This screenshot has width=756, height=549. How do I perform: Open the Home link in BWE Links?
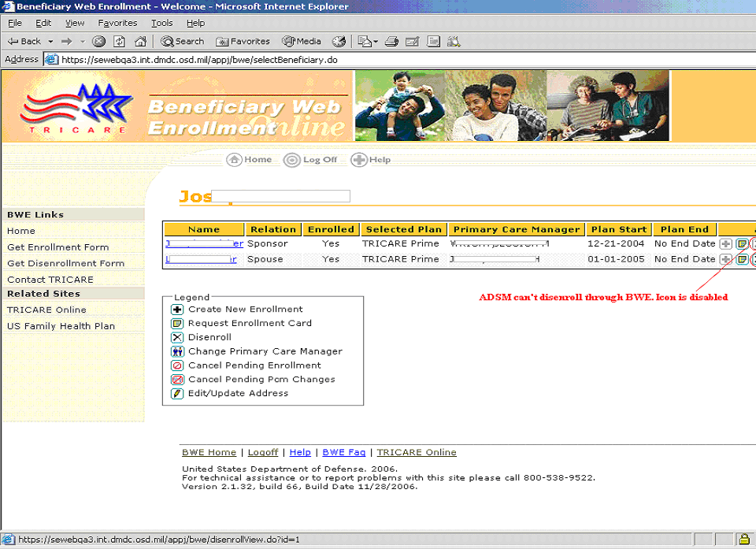[x=21, y=231]
